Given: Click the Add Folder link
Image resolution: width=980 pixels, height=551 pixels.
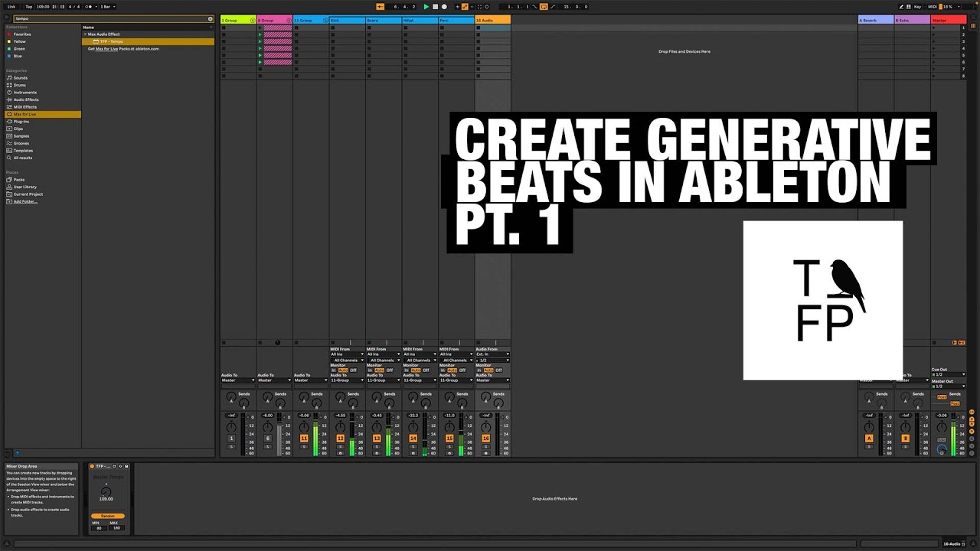Looking at the screenshot, I should pyautogui.click(x=25, y=201).
